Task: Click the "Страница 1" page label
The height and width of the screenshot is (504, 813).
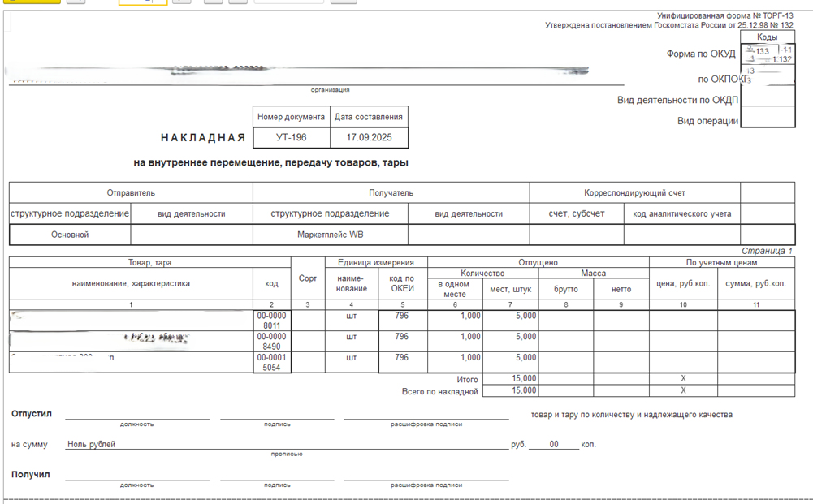Action: pyautogui.click(x=767, y=252)
